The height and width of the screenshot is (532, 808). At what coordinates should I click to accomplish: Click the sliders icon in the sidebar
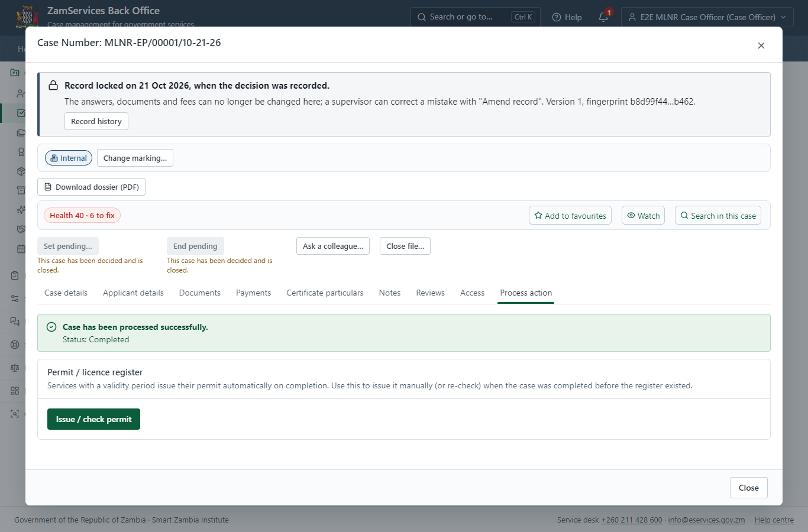pos(15,299)
